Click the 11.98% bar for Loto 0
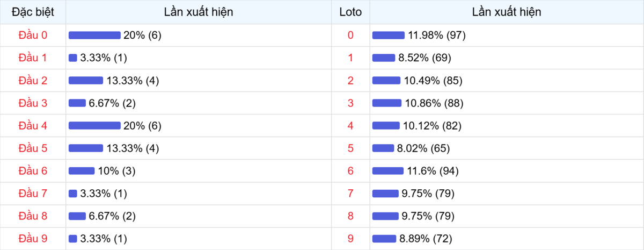 click(x=389, y=35)
